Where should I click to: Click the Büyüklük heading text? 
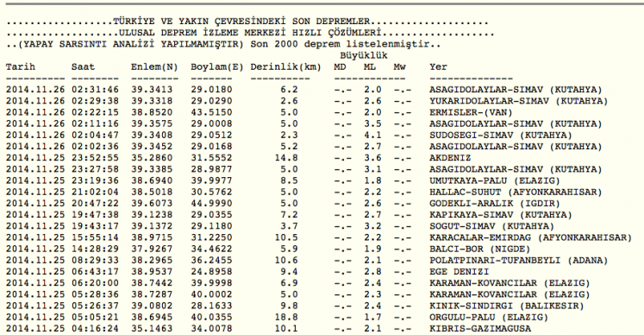tap(364, 55)
